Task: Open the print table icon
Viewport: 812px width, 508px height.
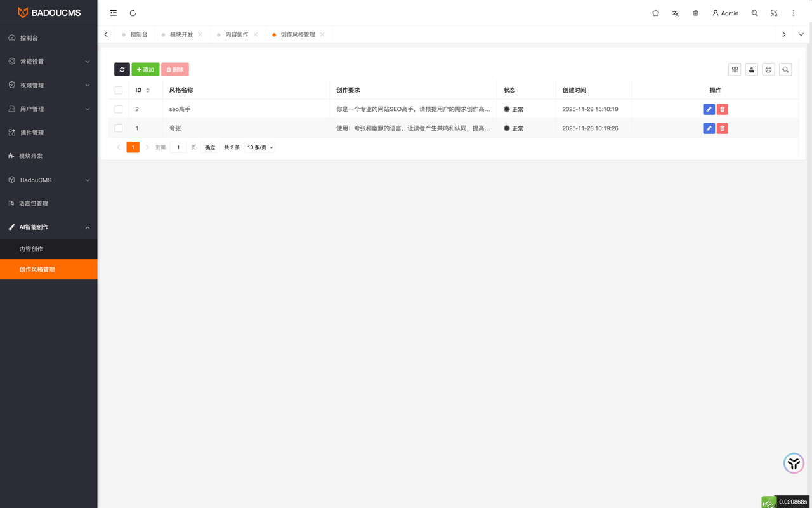Action: tap(768, 69)
